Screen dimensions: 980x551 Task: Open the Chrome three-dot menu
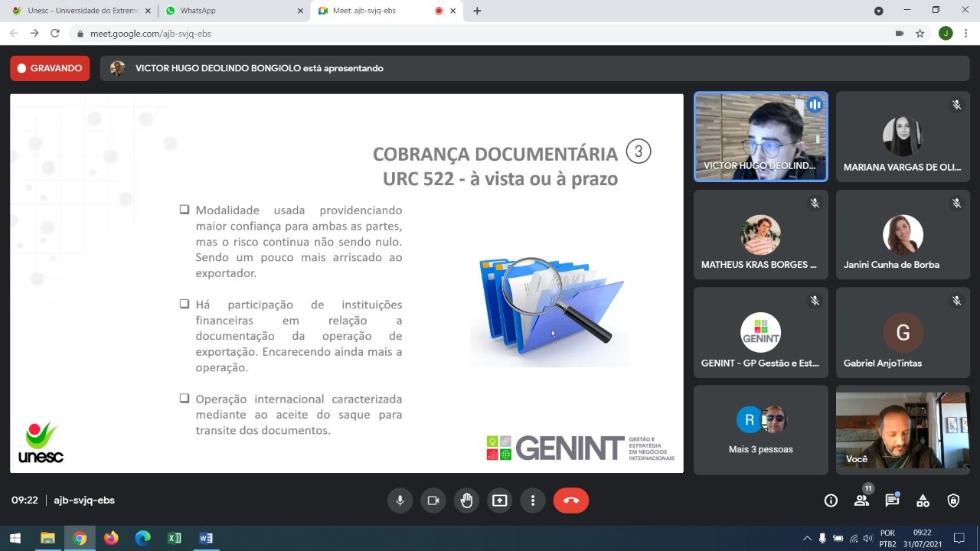pyautogui.click(x=967, y=34)
